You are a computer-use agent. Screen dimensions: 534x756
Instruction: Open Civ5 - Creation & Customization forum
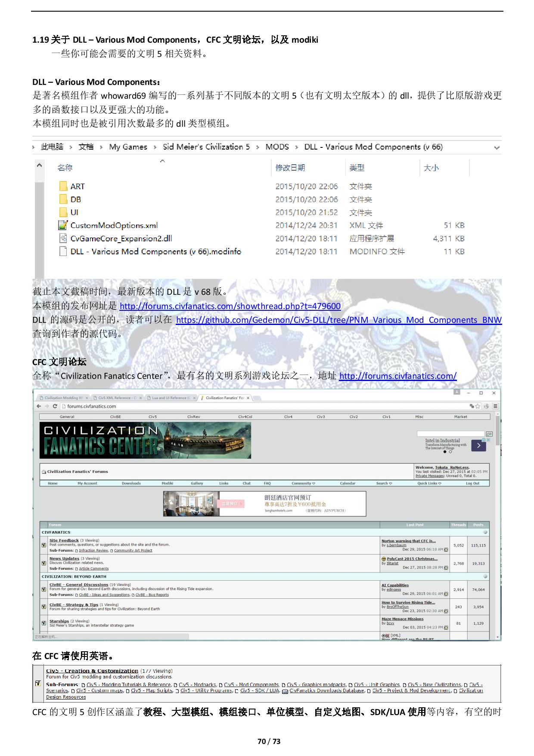pos(92,671)
